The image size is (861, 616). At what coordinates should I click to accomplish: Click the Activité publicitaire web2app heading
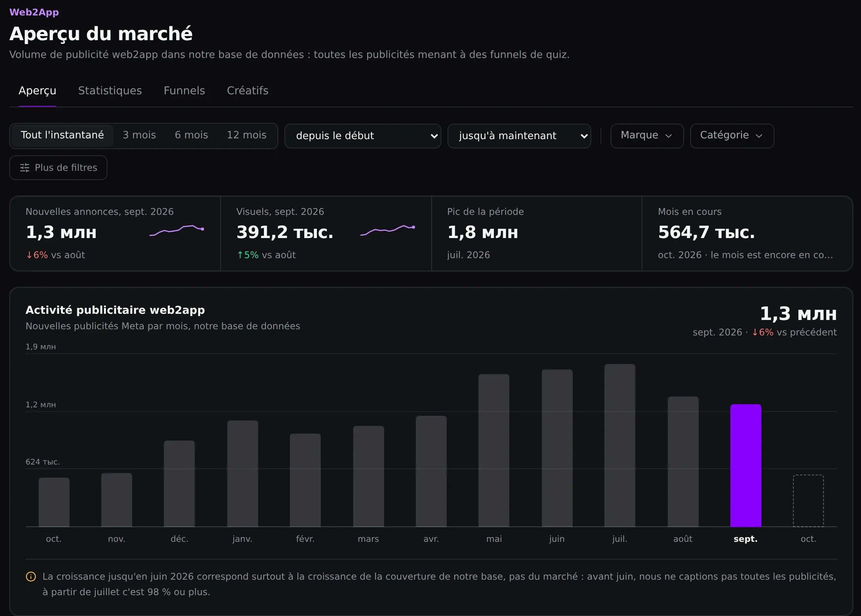115,310
